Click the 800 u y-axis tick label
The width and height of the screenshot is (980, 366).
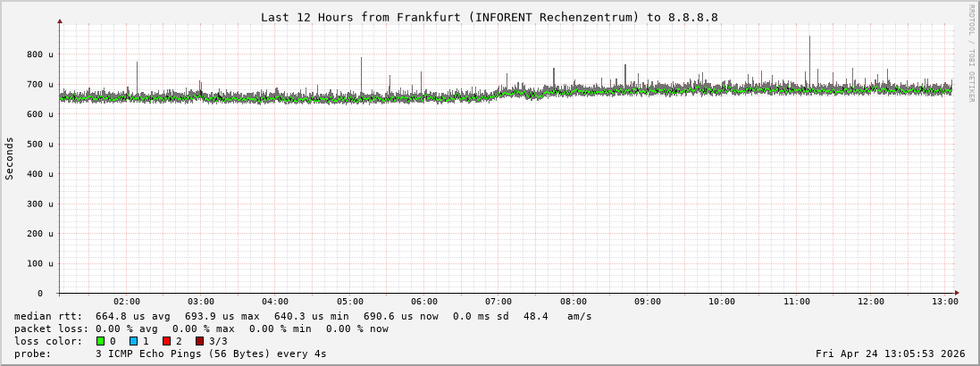pos(39,54)
